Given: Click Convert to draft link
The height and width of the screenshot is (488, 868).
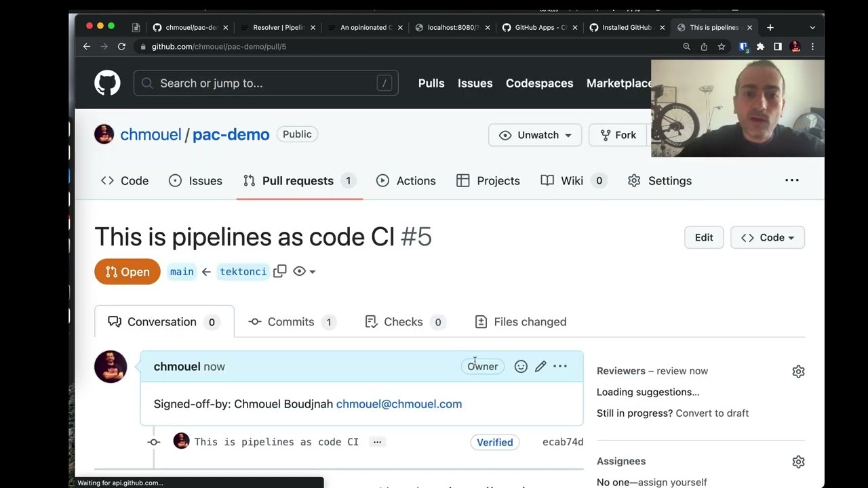Looking at the screenshot, I should click(x=712, y=413).
